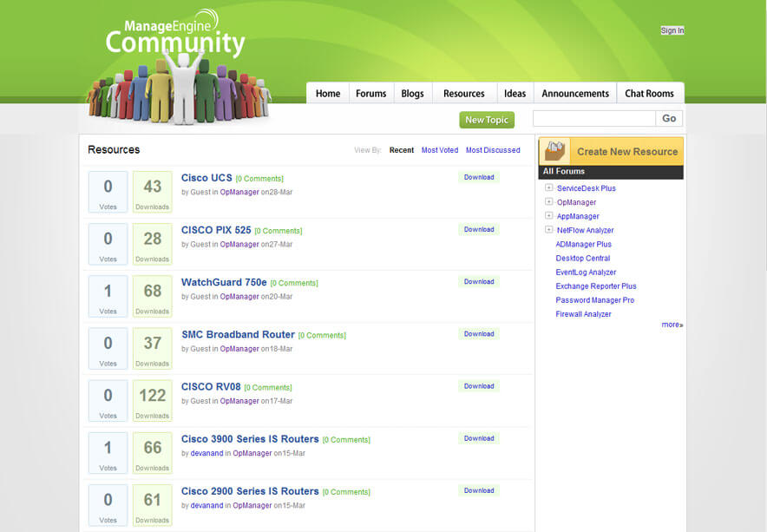The image size is (767, 532).
Task: Open the Chat Rooms tab
Action: coord(649,93)
